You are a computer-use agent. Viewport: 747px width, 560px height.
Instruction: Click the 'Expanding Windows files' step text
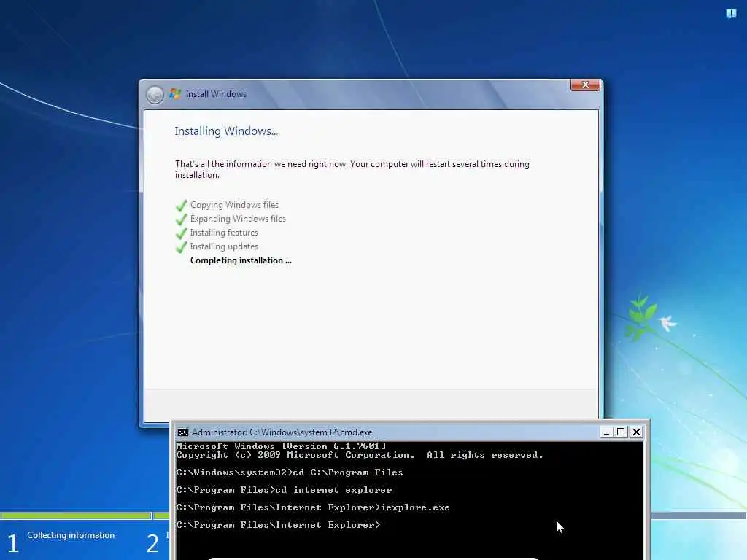click(238, 219)
